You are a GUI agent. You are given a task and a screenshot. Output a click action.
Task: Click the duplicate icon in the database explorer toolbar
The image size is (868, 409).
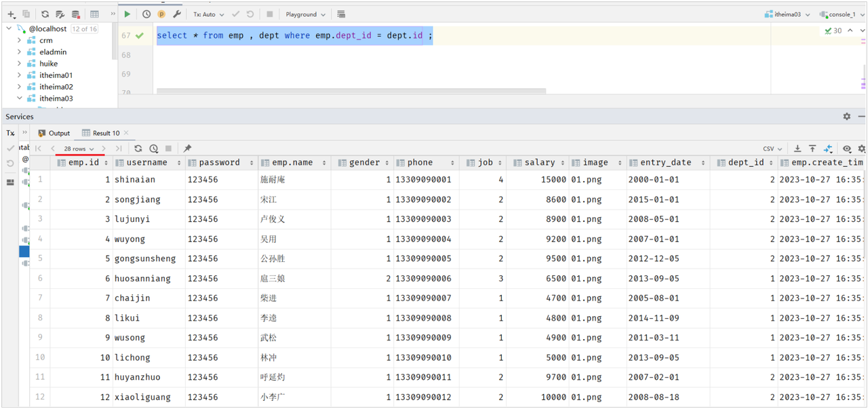(26, 14)
